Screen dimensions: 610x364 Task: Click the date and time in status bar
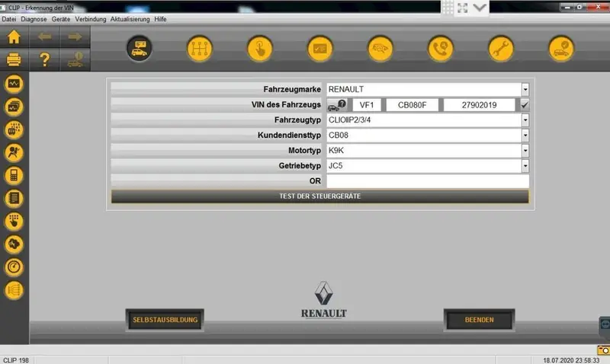(x=571, y=360)
